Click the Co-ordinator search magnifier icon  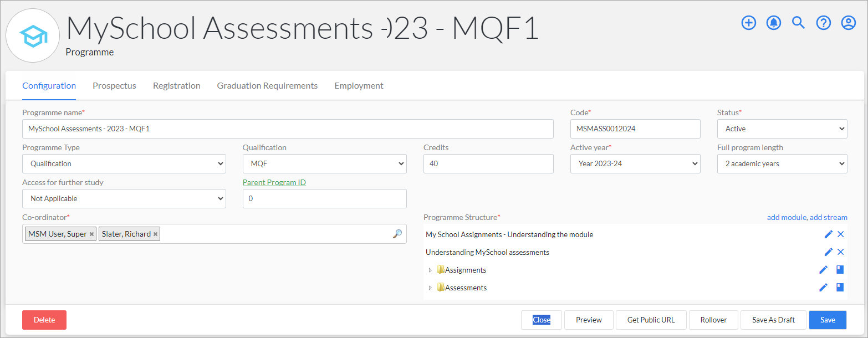397,234
